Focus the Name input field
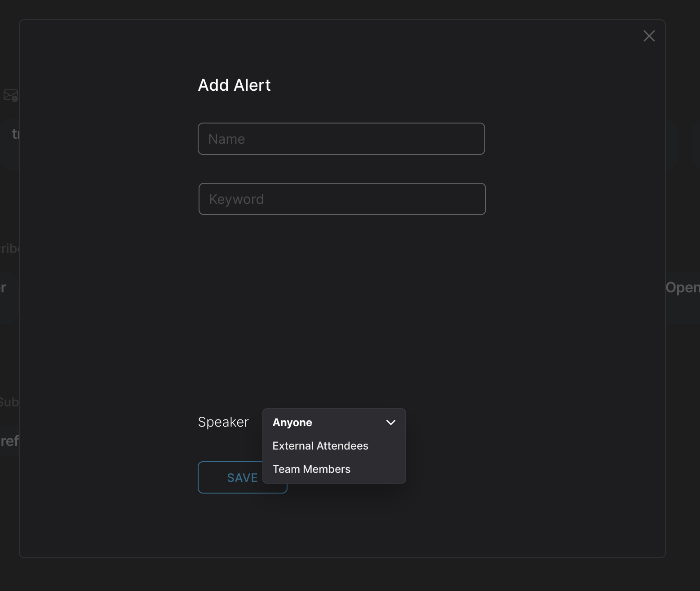The width and height of the screenshot is (700, 591). [x=341, y=139]
